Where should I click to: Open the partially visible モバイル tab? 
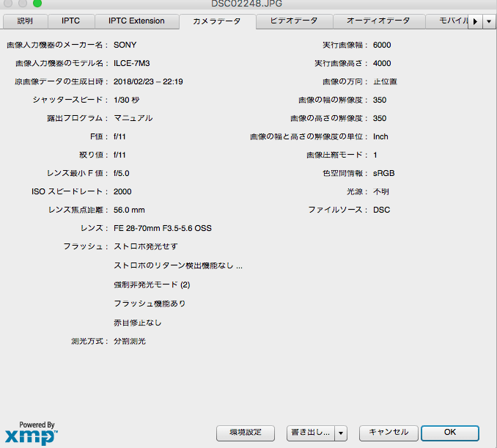pos(446,21)
